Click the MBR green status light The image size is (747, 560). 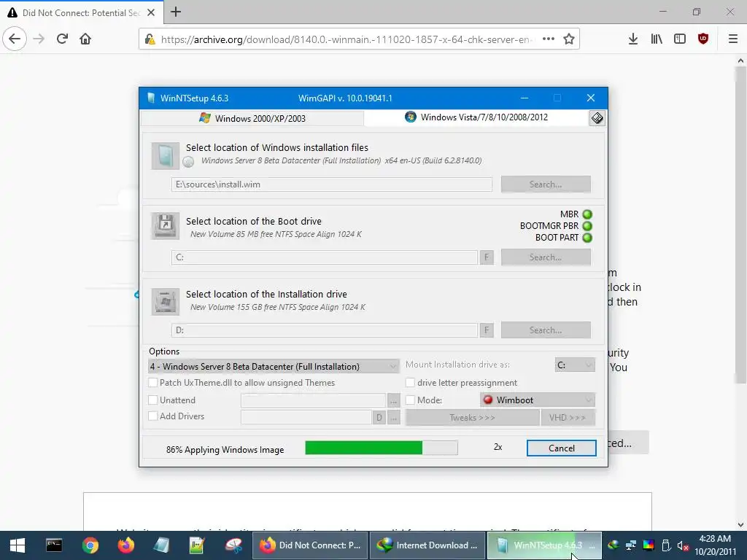coord(587,214)
